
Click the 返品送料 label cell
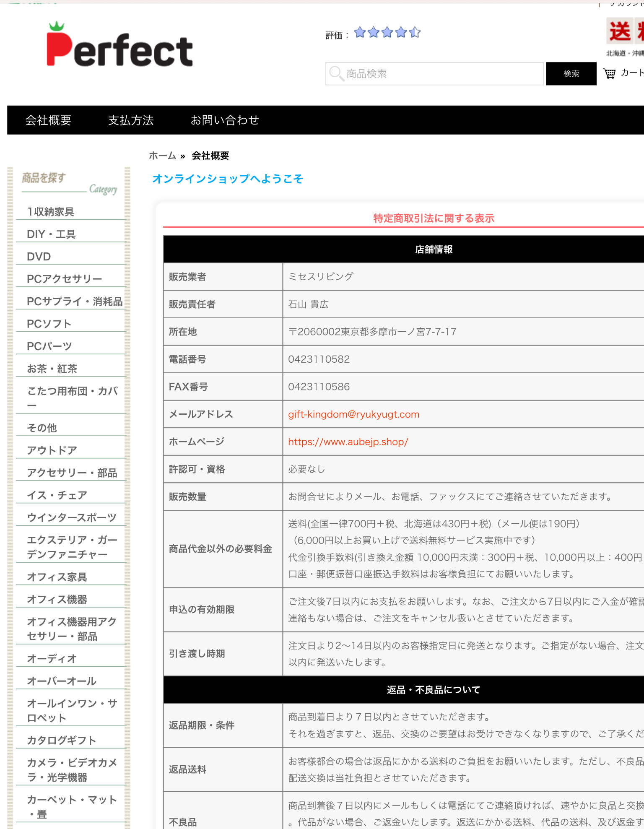223,769
